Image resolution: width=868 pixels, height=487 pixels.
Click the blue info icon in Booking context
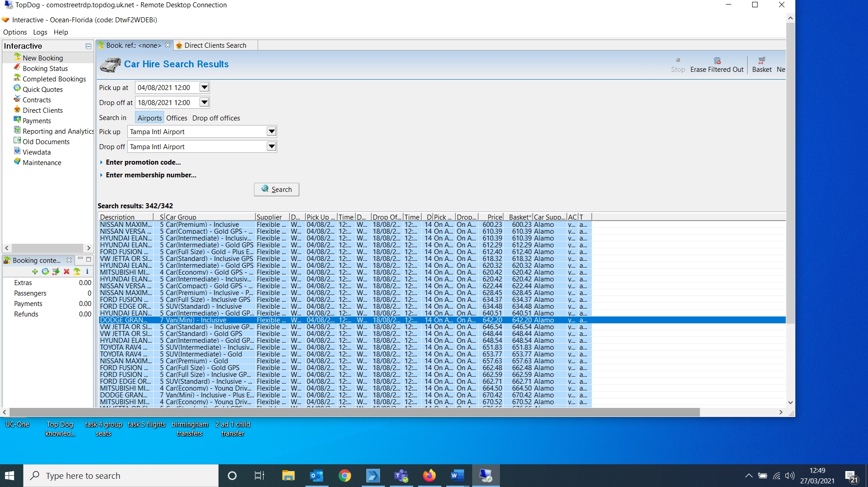click(x=87, y=271)
